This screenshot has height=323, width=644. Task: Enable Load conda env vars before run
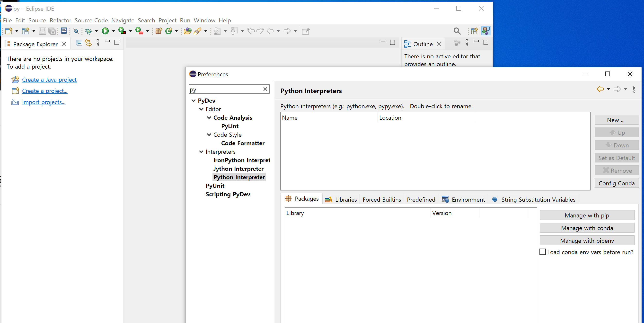542,252
